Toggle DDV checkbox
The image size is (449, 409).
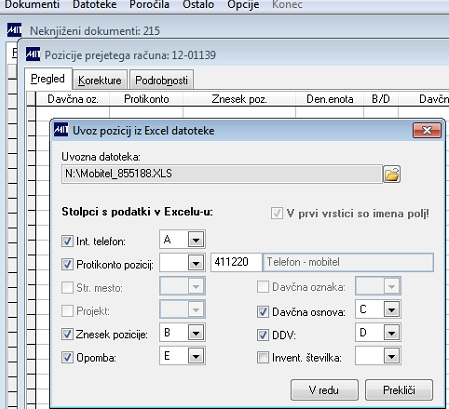click(x=263, y=335)
